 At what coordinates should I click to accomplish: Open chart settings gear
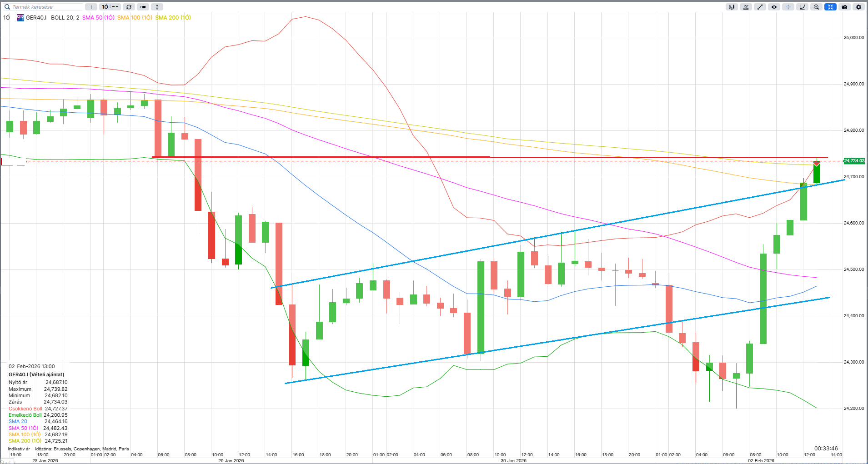[858, 7]
